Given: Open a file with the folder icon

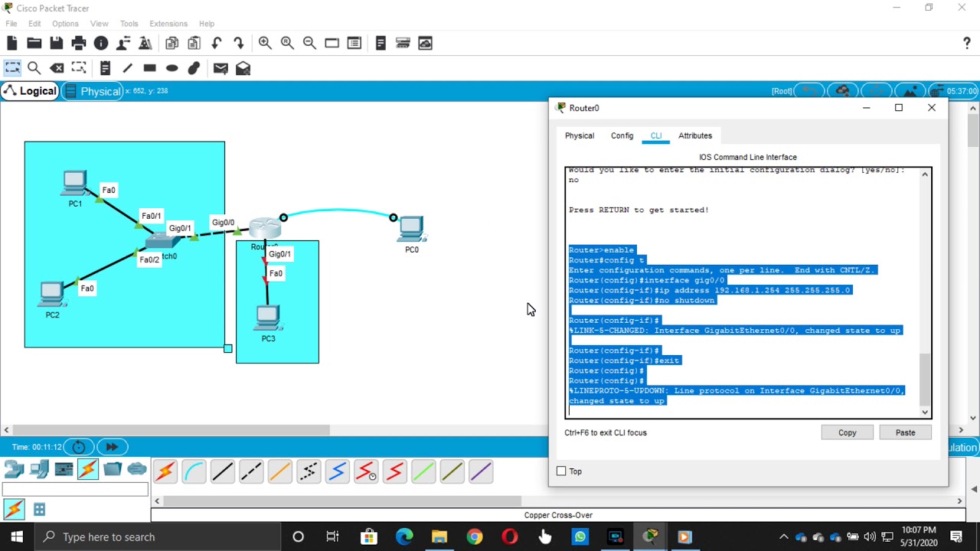Looking at the screenshot, I should coord(34,44).
